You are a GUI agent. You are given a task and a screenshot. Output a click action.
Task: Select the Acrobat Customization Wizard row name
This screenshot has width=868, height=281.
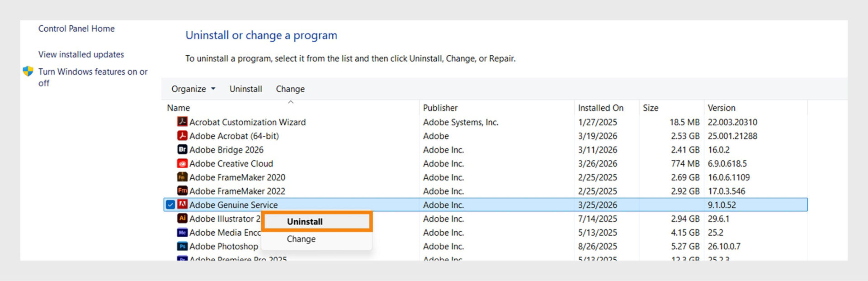tap(247, 122)
